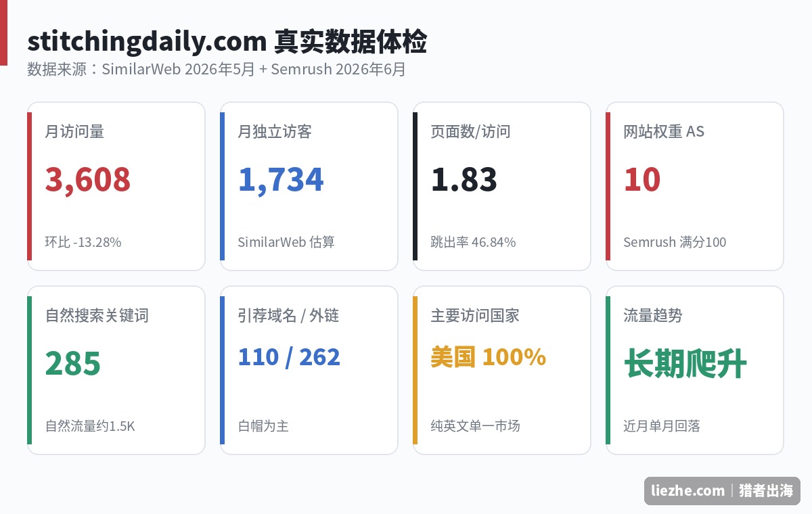Click the '近月单月回落' note

point(661,426)
